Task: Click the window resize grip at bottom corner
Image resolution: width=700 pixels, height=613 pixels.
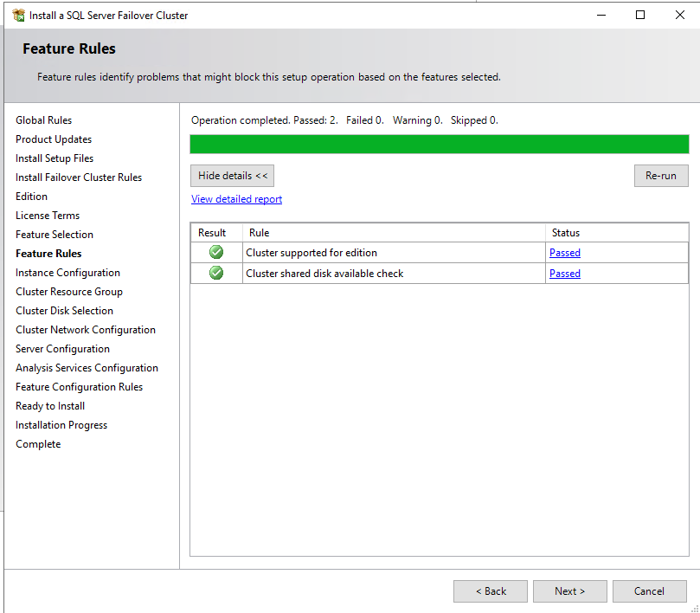Action: tap(695, 608)
